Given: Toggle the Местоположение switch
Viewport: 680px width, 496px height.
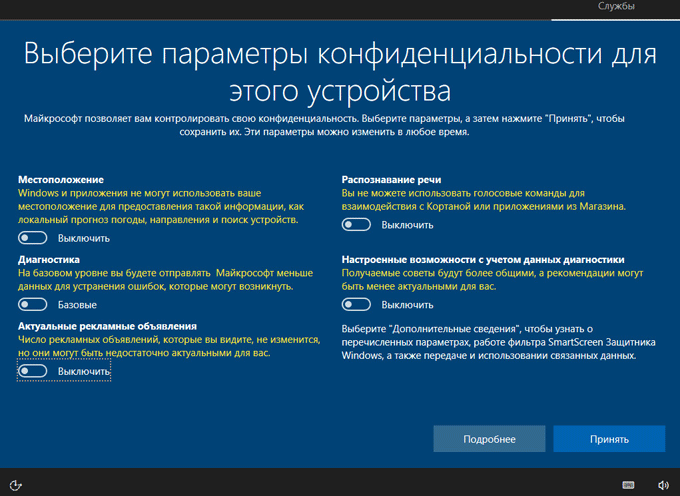Looking at the screenshot, I should [33, 238].
